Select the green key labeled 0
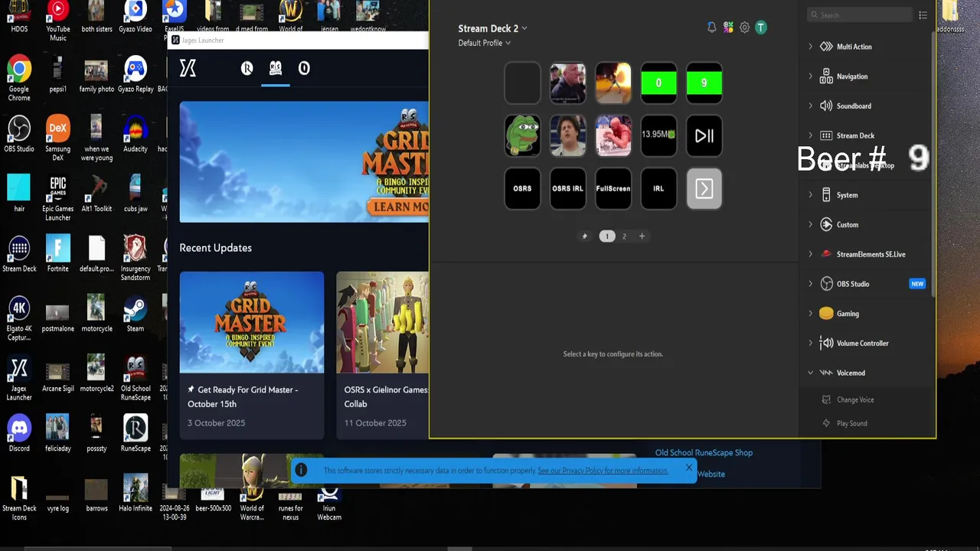Screen dimensions: 980x551 click(658, 83)
